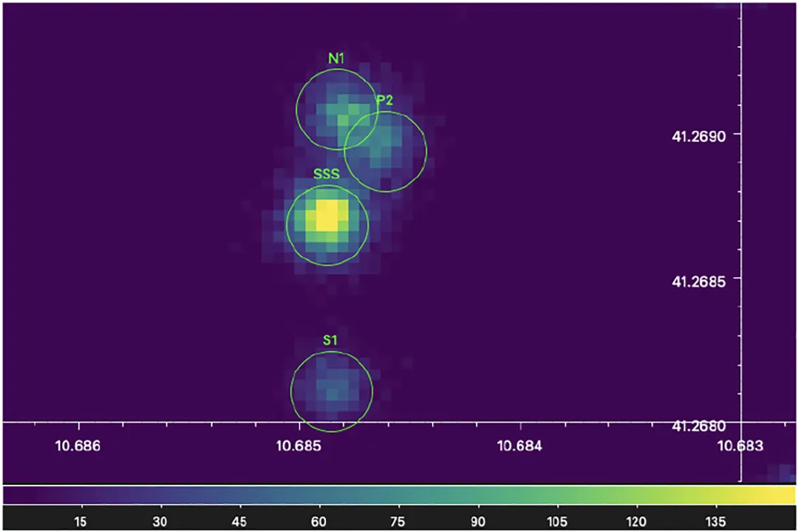Click the 15 mark on the colorbar
The width and height of the screenshot is (798, 532).
click(80, 521)
